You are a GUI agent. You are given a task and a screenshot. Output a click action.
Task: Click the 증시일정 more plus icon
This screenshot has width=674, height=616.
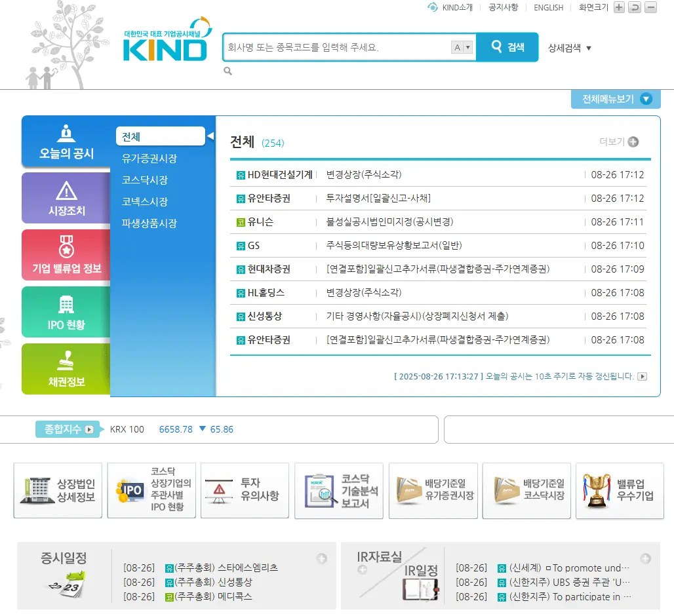click(321, 558)
